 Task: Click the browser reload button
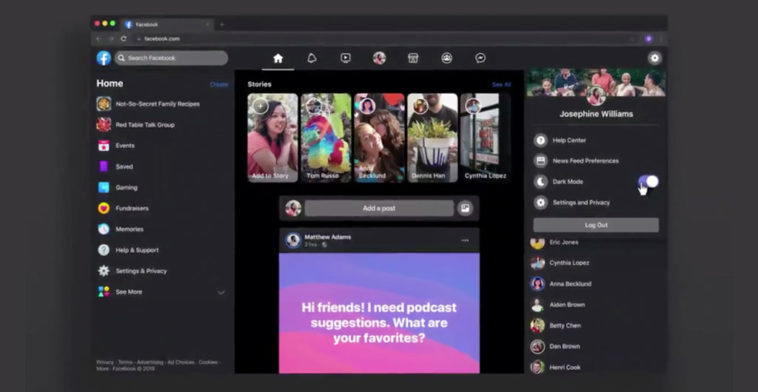point(124,39)
